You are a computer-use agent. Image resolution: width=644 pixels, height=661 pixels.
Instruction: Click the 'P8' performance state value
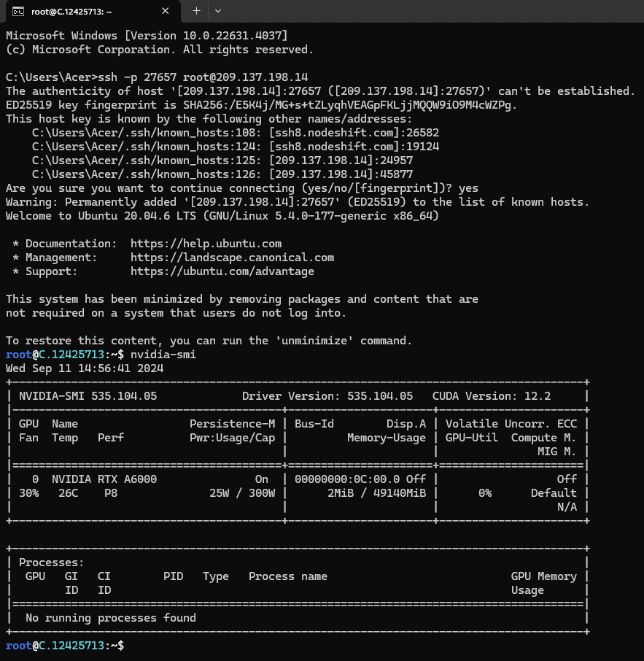[111, 493]
